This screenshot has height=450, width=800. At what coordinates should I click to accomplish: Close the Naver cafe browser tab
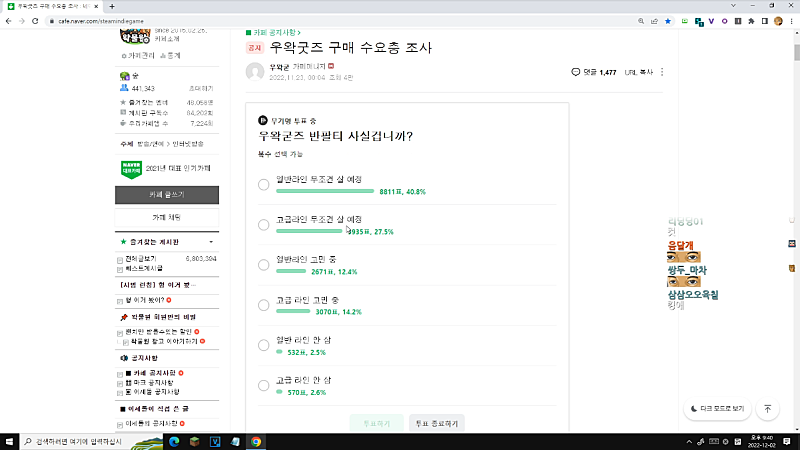click(96, 7)
